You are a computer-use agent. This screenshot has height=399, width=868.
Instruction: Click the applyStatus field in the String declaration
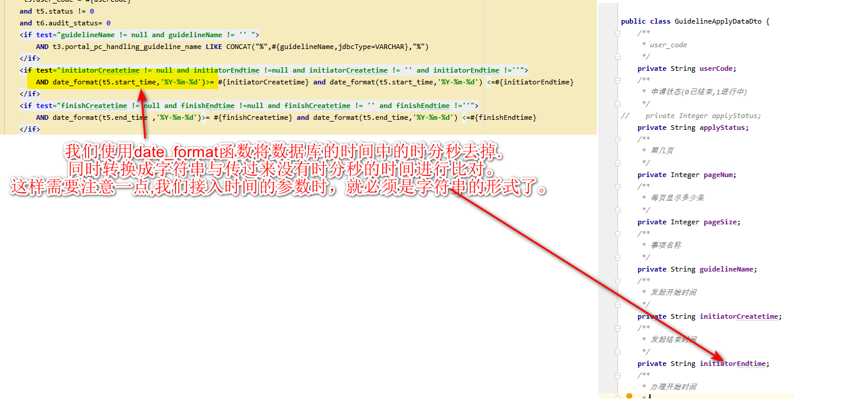tap(722, 127)
